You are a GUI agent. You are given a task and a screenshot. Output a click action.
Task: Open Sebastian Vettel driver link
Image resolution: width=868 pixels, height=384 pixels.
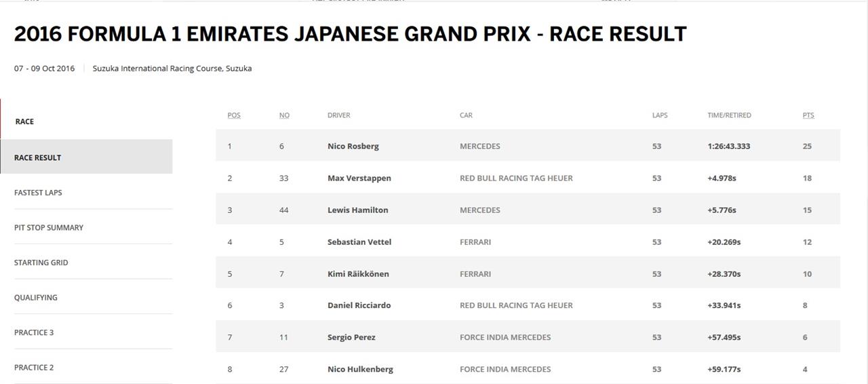[359, 242]
